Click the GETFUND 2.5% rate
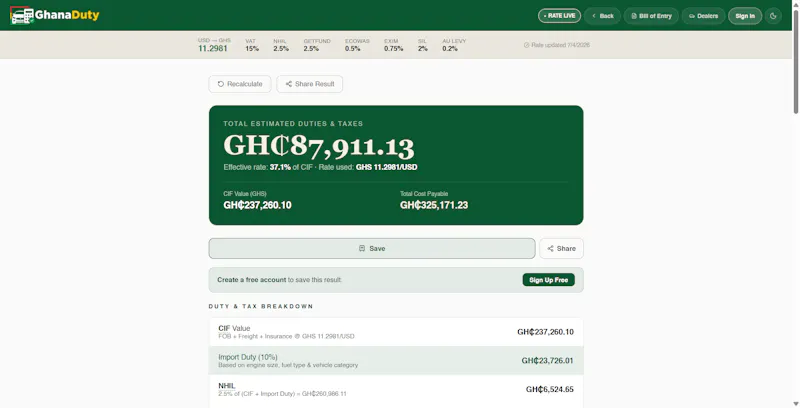The image size is (800, 408). click(317, 45)
